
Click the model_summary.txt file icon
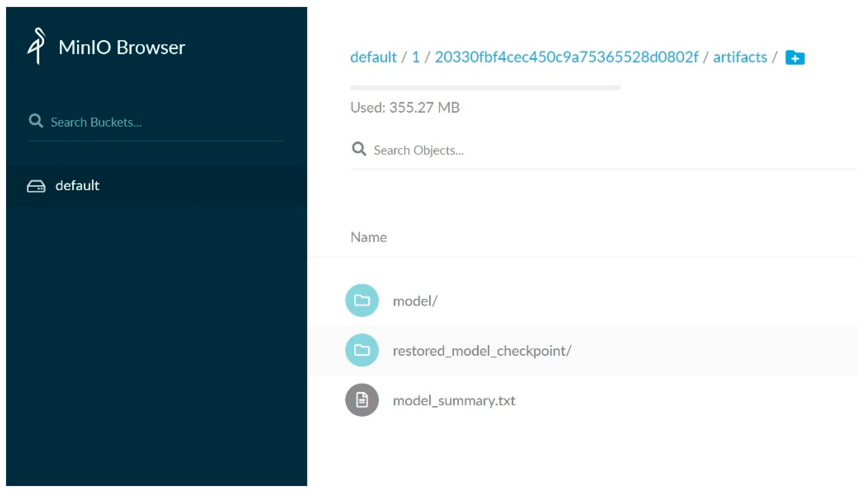362,400
